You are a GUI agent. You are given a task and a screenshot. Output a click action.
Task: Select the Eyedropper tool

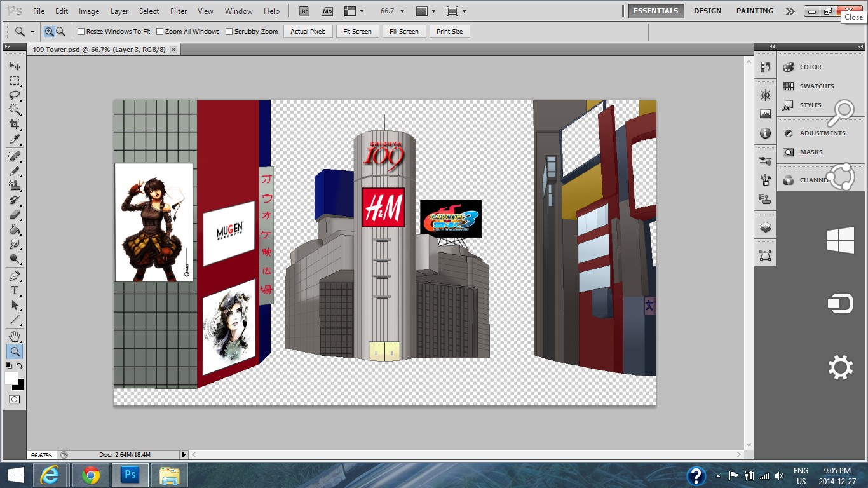click(x=15, y=140)
